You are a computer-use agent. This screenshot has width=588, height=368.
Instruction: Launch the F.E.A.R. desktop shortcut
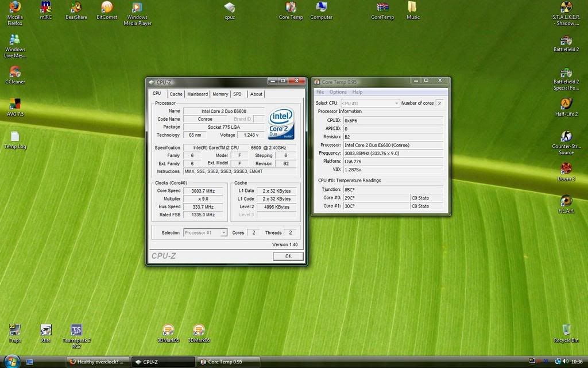click(566, 204)
